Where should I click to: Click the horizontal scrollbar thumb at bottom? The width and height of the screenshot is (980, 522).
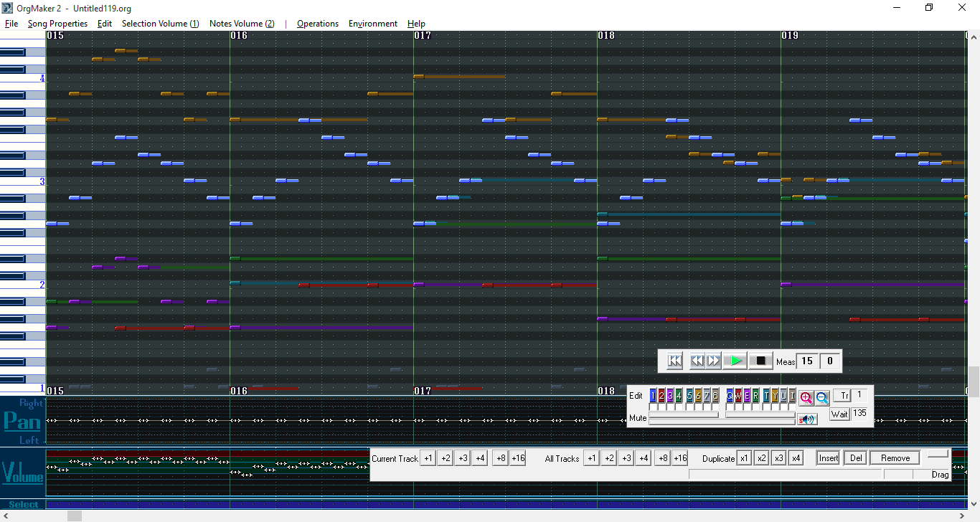(75, 516)
